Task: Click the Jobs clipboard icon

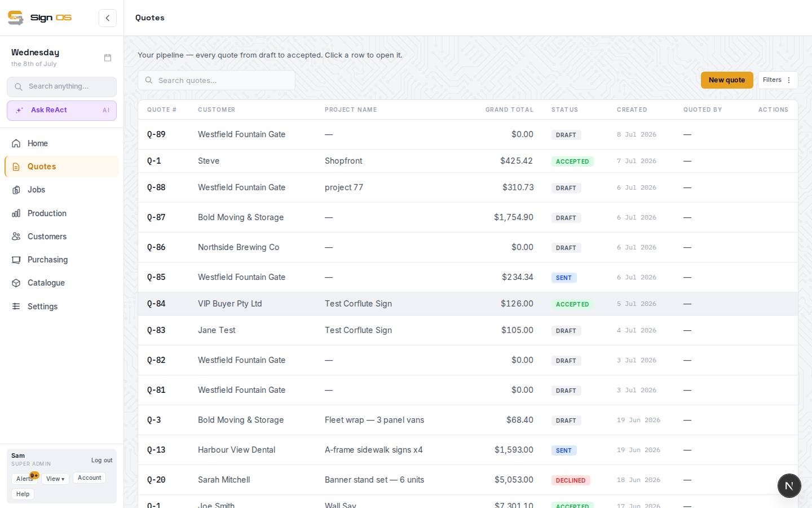Action: 16,190
